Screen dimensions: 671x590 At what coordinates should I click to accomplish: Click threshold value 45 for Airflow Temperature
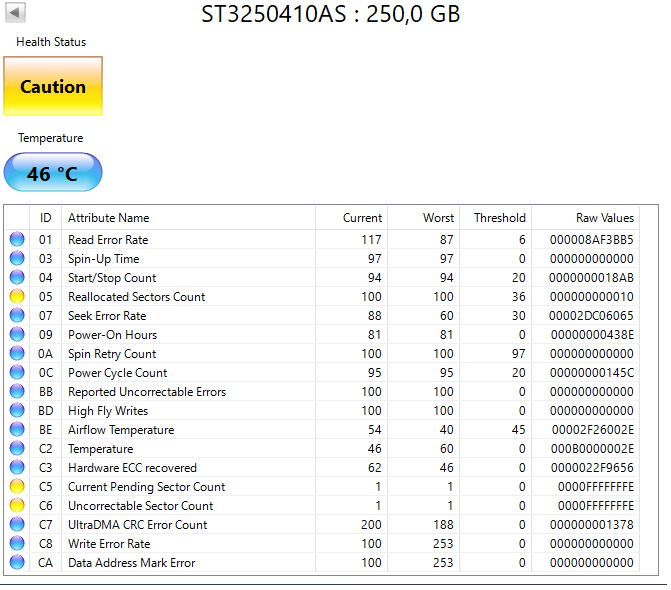(519, 430)
